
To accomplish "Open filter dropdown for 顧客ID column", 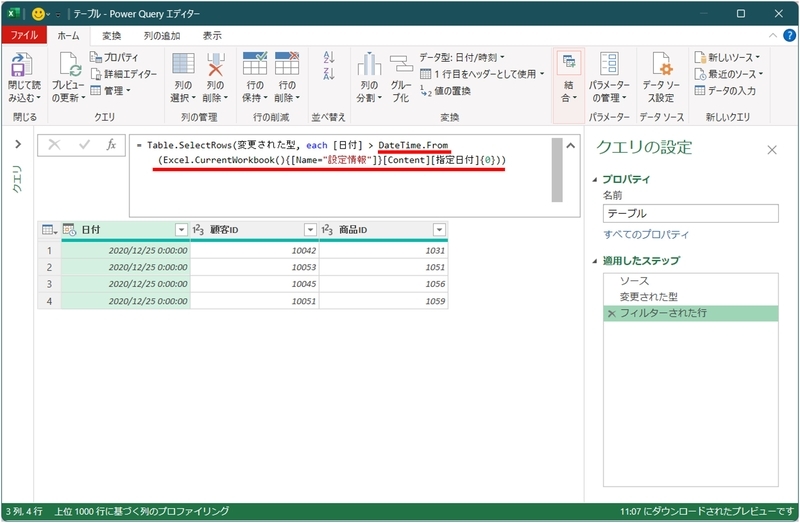I will click(310, 230).
